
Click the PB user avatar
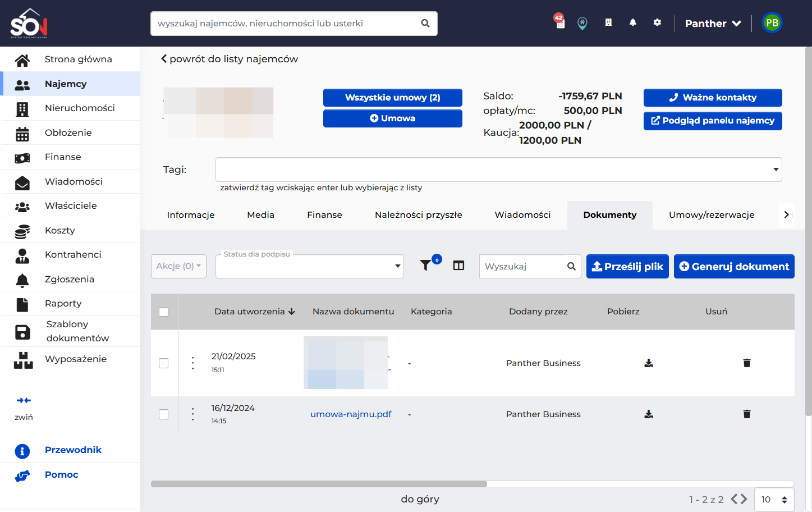(772, 23)
